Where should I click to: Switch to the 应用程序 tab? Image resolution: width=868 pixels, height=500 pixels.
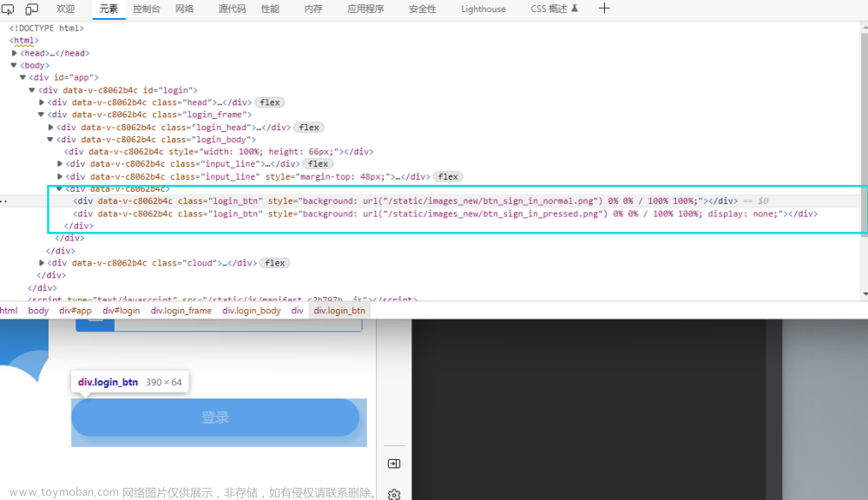(366, 9)
